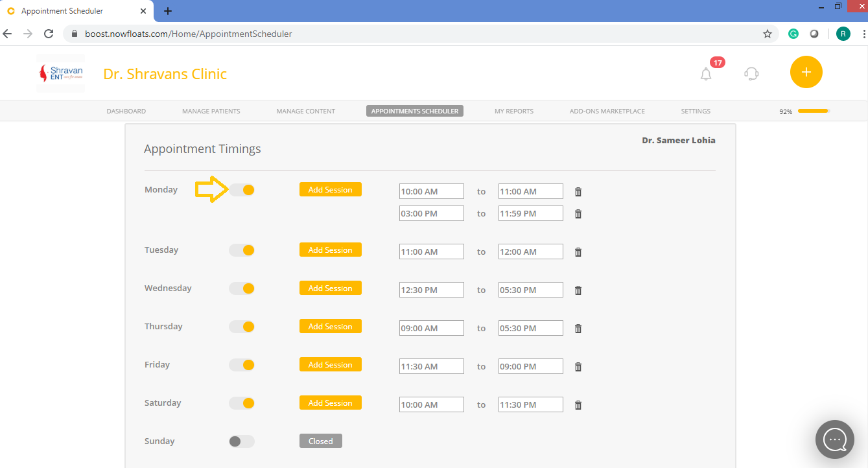Open Settings menu item
The height and width of the screenshot is (468, 868).
click(x=696, y=111)
